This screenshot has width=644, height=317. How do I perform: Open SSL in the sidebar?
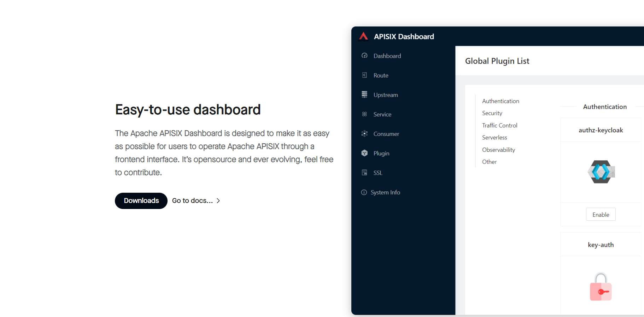(x=377, y=173)
